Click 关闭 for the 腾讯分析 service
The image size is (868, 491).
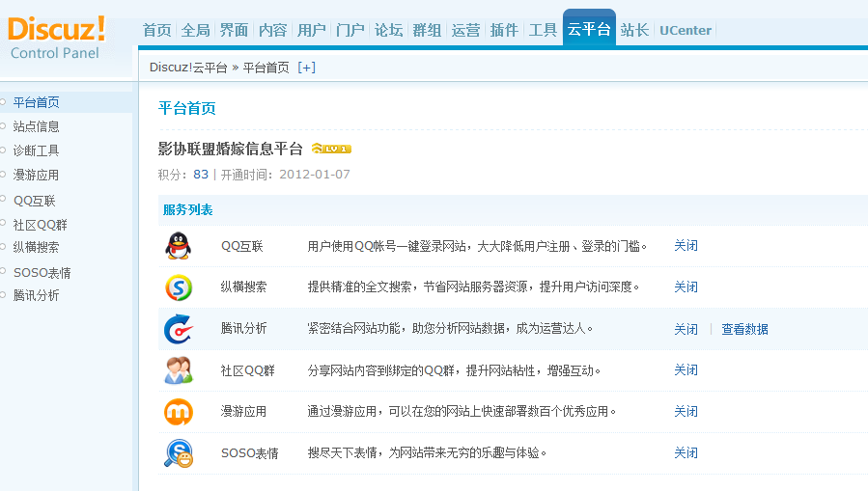pos(686,329)
